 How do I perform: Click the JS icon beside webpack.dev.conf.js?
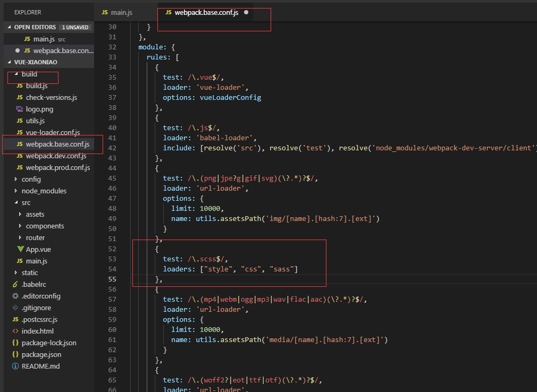pos(20,156)
